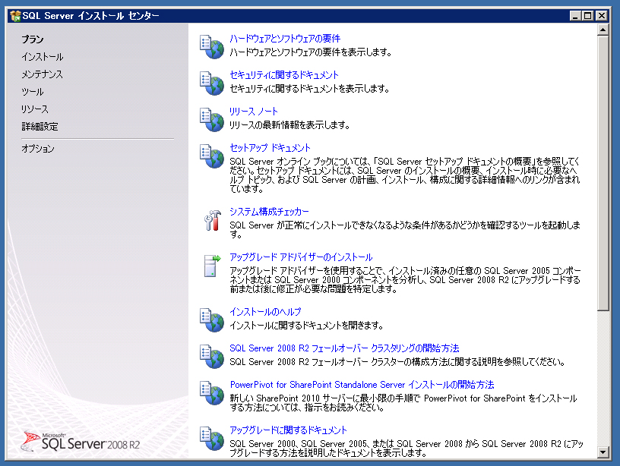Open the オプション page

(x=38, y=149)
